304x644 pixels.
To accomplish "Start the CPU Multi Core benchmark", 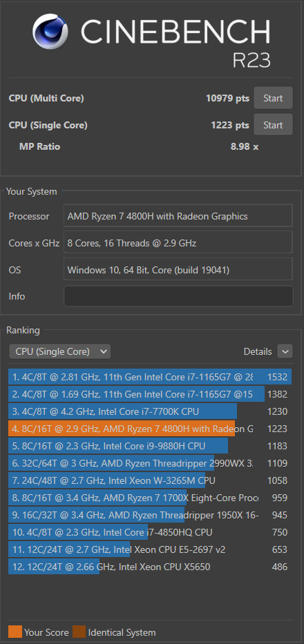I will (273, 98).
